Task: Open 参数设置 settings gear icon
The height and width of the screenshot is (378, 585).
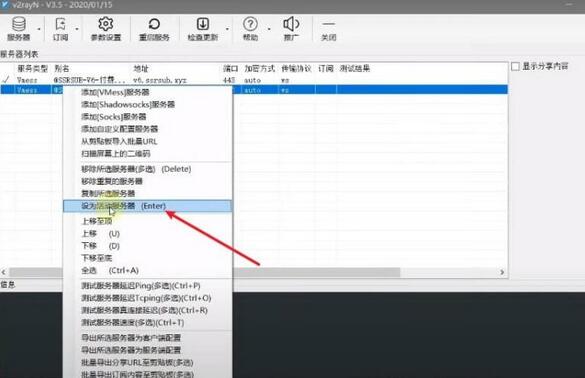Action: click(x=106, y=28)
